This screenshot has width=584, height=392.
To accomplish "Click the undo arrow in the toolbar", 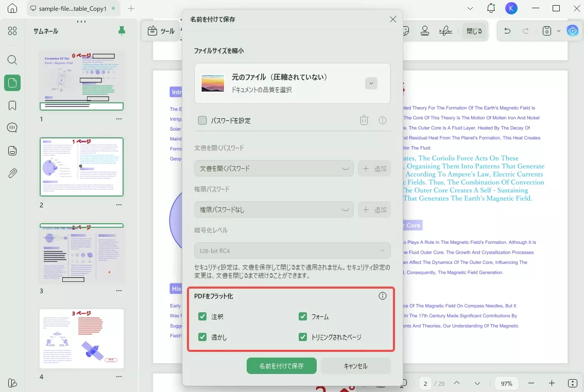I will (507, 31).
